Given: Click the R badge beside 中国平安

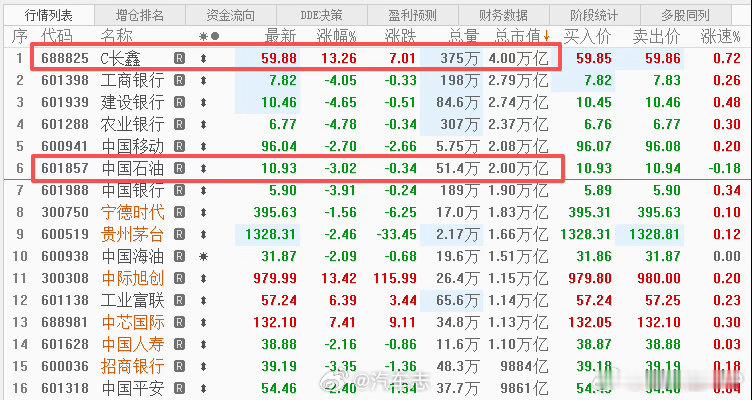Looking at the screenshot, I should pyautogui.click(x=179, y=388).
